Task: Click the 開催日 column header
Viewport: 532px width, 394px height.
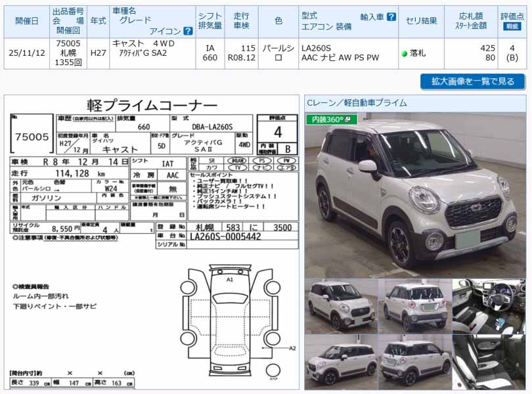Action: click(x=26, y=22)
